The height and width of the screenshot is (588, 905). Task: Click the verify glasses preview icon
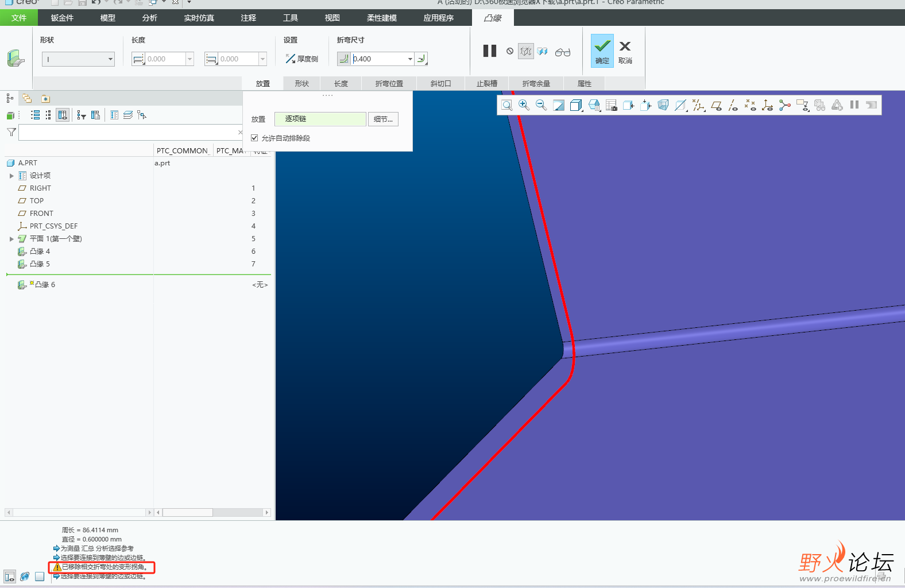click(x=563, y=52)
